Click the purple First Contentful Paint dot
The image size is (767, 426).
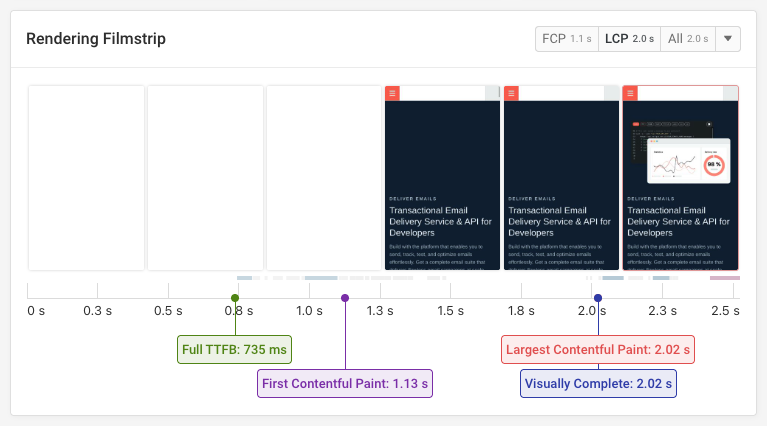(x=345, y=298)
